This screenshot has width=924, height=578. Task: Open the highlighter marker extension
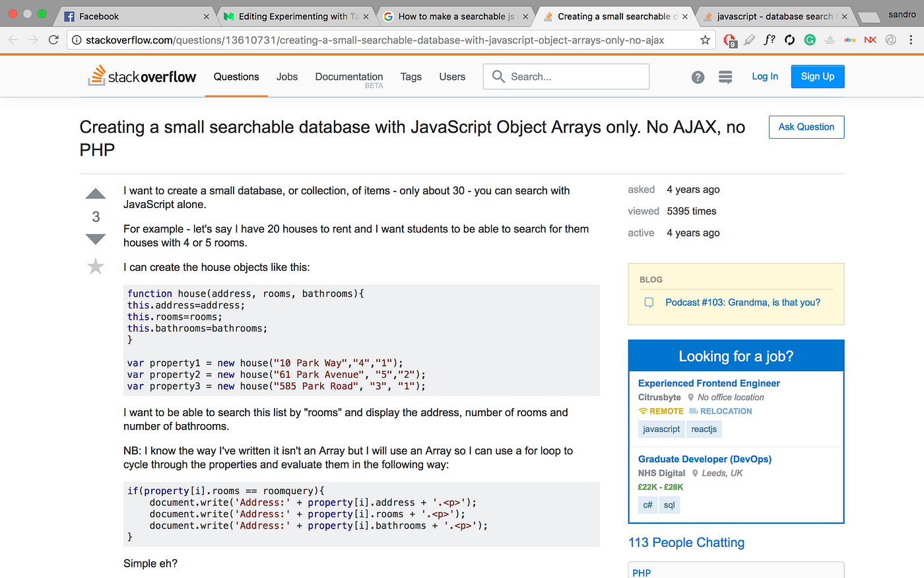tap(749, 40)
